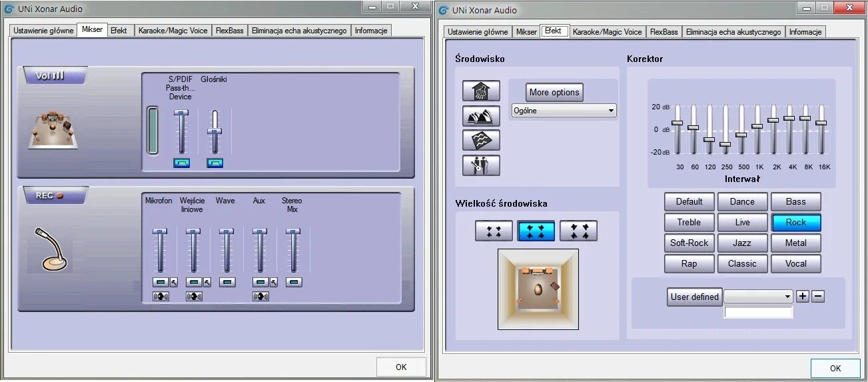Open Efekt tab in the Mikser window
868x382 pixels.
coord(119,31)
